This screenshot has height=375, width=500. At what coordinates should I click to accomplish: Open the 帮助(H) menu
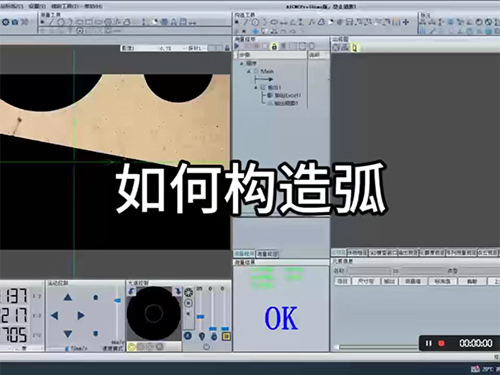click(x=93, y=6)
